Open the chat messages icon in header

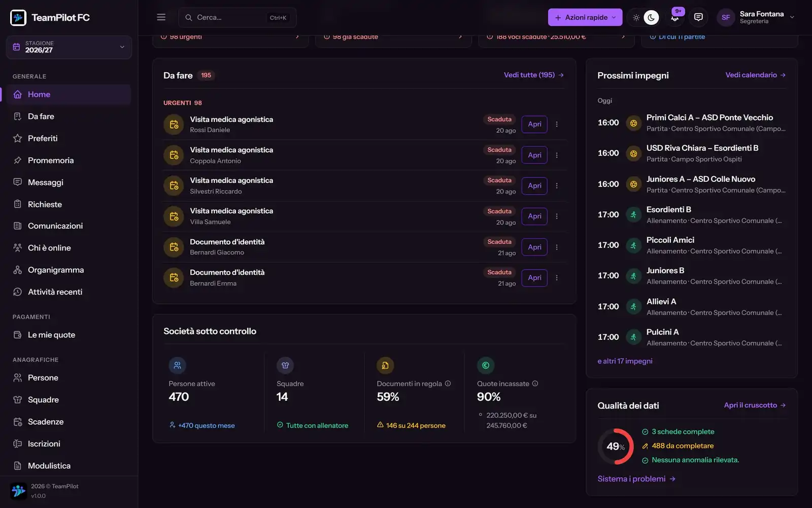click(x=698, y=17)
